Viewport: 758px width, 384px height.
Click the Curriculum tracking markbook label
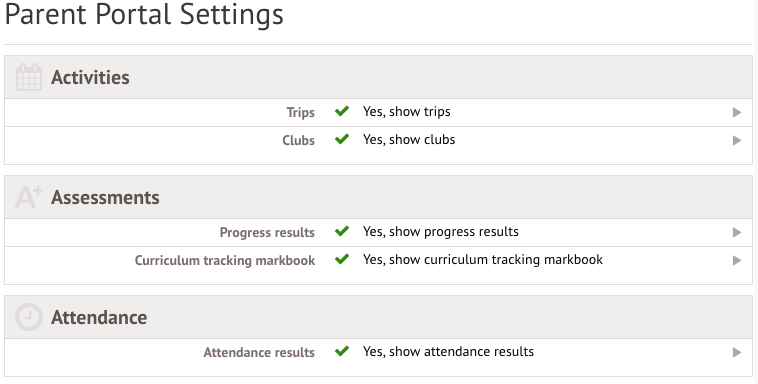225,260
